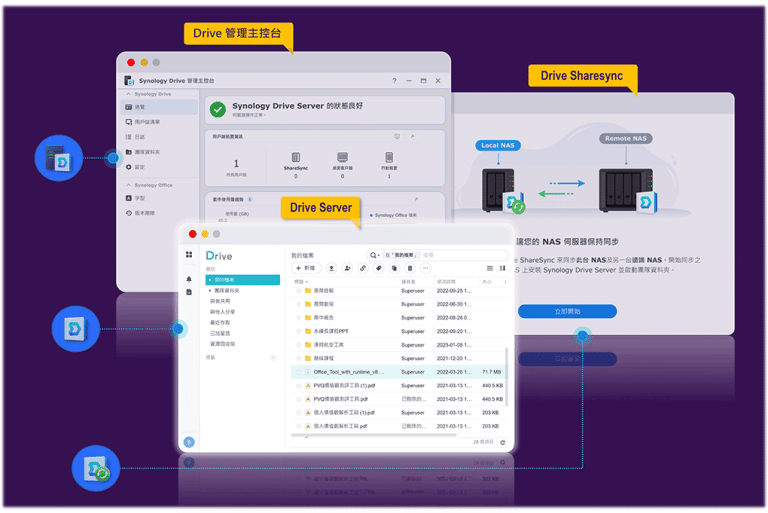The width and height of the screenshot is (768, 513).
Task: Open the expand arrow on the usage trend panel
Action: tap(416, 199)
